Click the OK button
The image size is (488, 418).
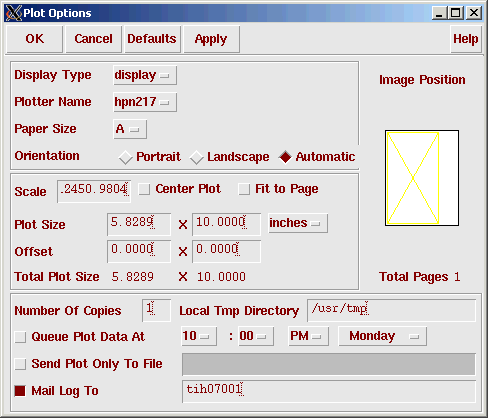(x=34, y=39)
